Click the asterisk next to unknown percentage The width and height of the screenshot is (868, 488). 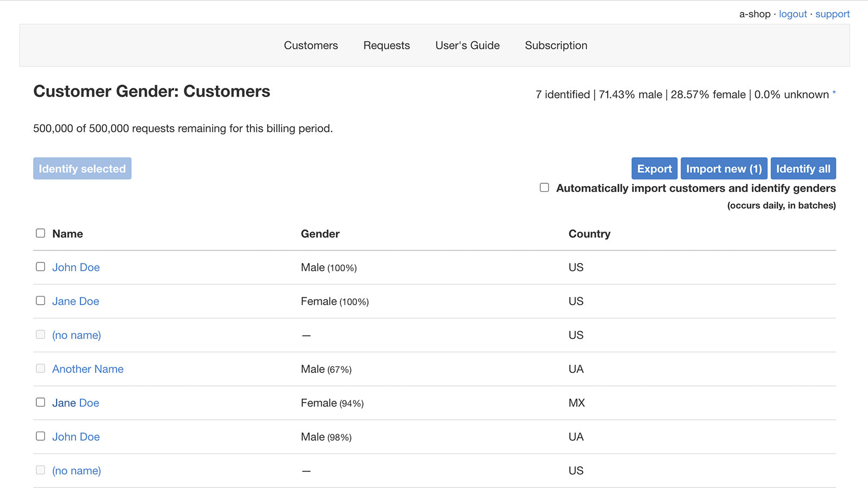[x=834, y=92]
